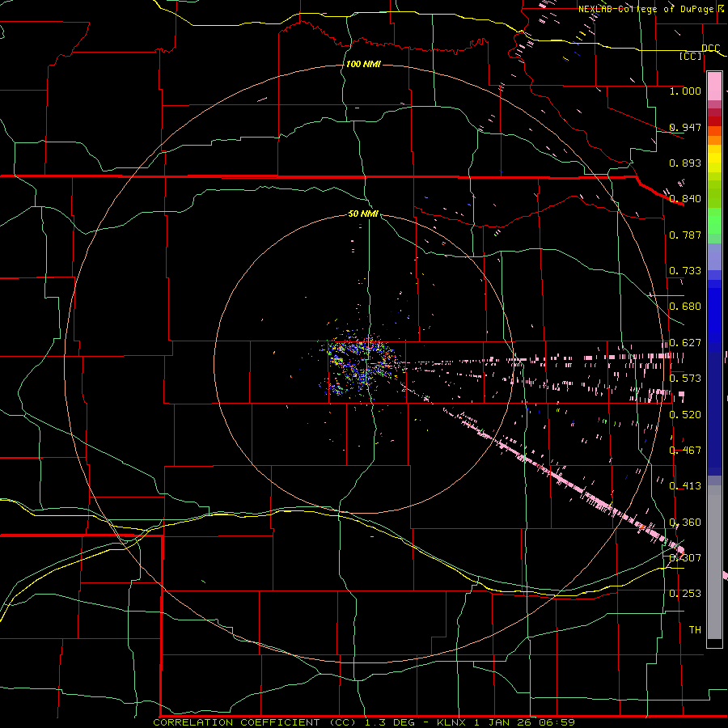Select the 1.000 value on the color scale
The height and width of the screenshot is (728, 728).
click(685, 91)
